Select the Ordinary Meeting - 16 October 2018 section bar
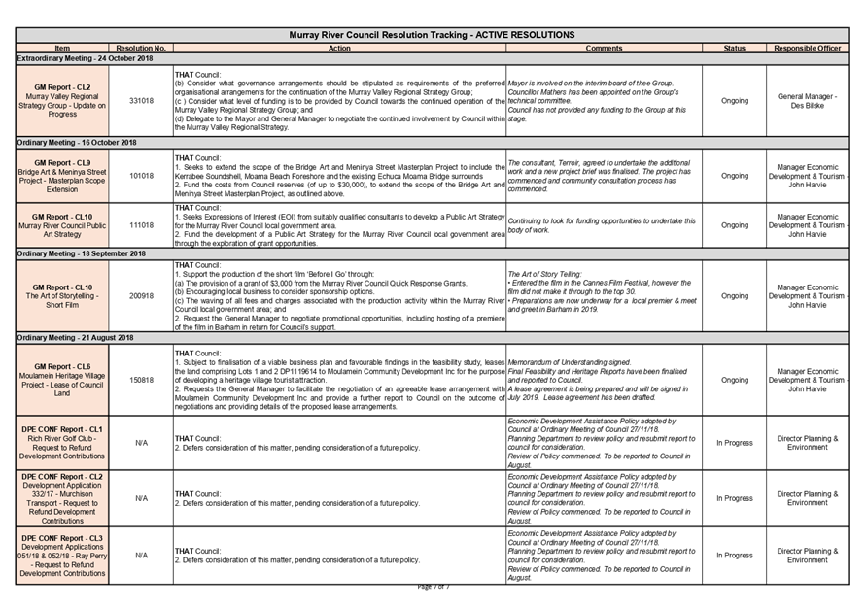 [x=434, y=143]
